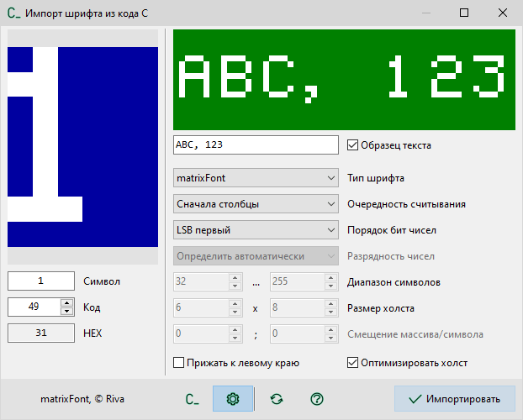Decrease the character Код value by one
This screenshot has height=420, width=523.
coord(66,312)
